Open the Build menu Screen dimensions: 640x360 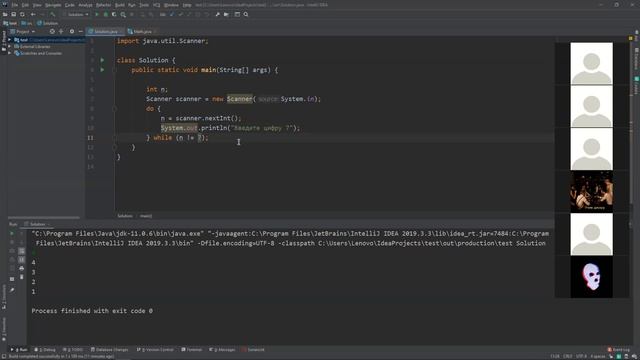click(120, 5)
